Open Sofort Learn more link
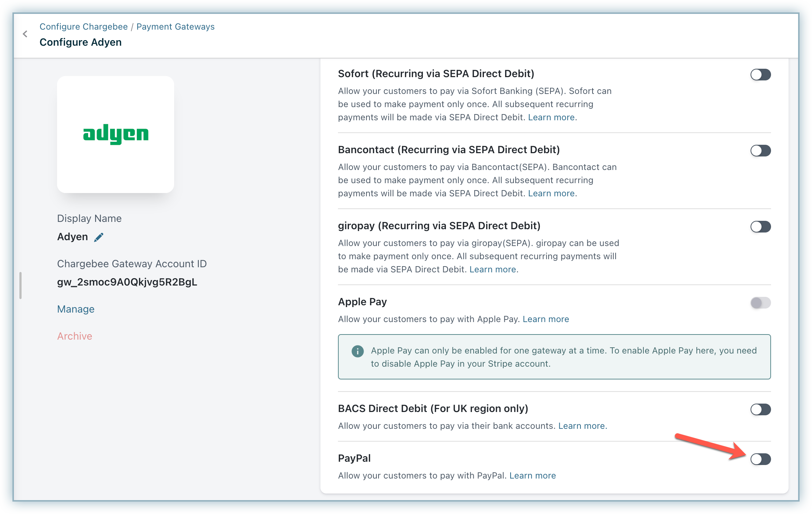This screenshot has width=812, height=514. [551, 117]
